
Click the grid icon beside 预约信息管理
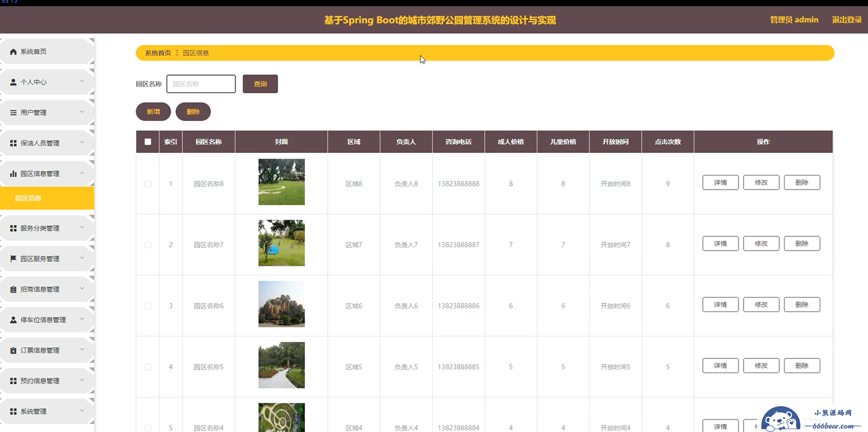[x=13, y=381]
